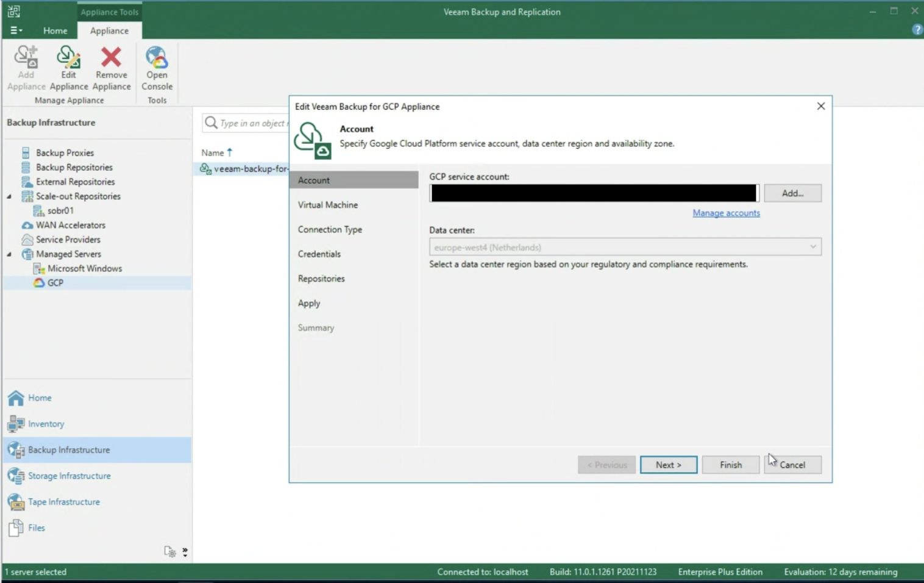Click the Backup Infrastructure view icon

click(x=16, y=450)
